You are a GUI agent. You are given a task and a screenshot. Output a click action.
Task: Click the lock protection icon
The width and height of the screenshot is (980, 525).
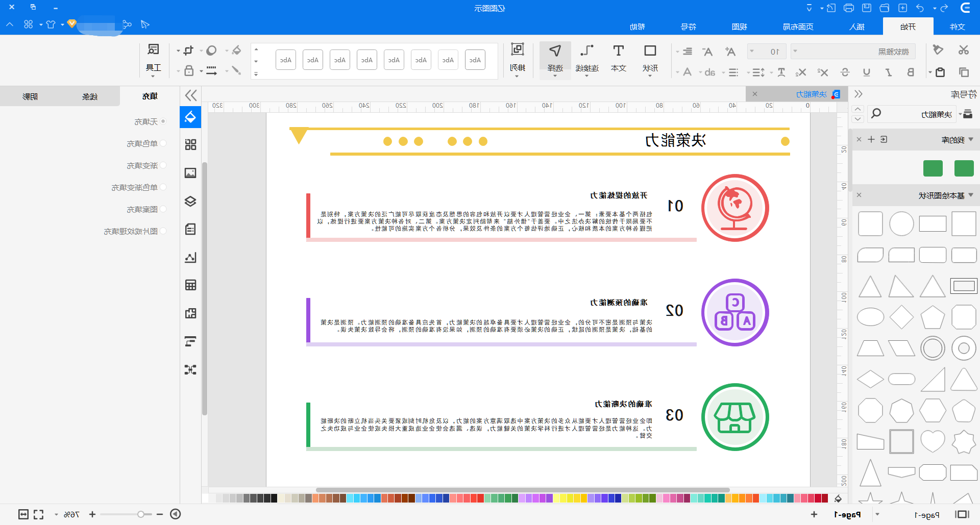pyautogui.click(x=189, y=71)
